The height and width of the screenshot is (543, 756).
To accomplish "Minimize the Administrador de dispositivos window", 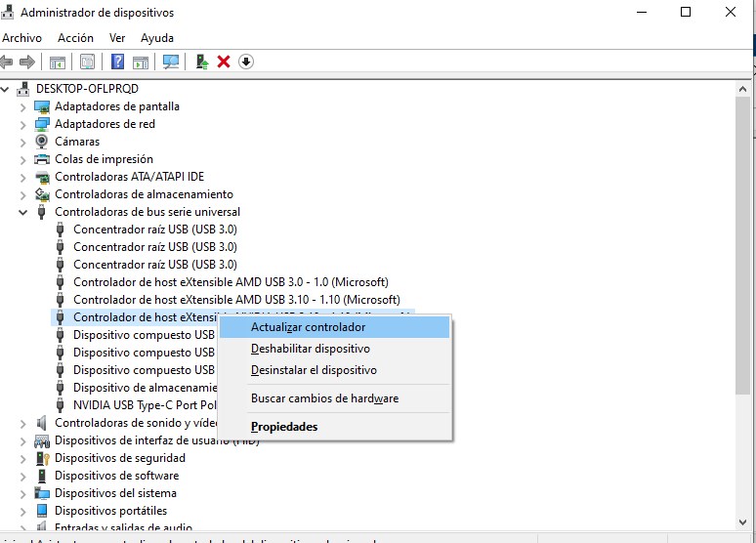I will click(642, 12).
